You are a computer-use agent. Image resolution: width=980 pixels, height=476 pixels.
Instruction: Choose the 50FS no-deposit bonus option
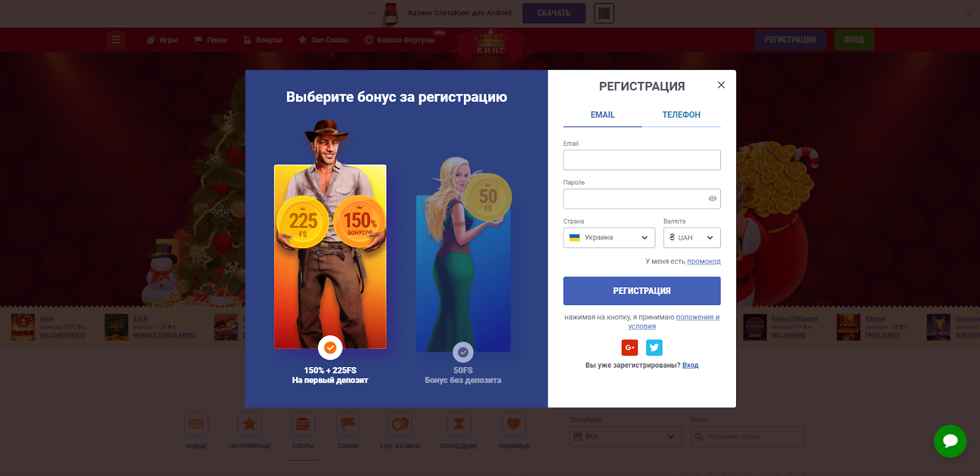click(463, 352)
